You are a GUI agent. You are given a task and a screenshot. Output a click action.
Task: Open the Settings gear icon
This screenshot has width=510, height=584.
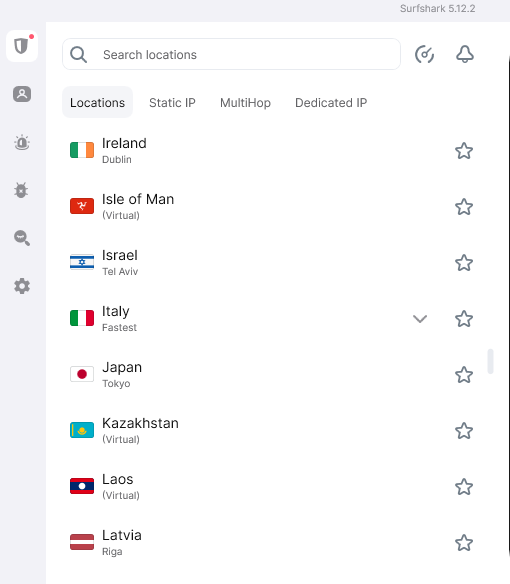pyautogui.click(x=22, y=286)
